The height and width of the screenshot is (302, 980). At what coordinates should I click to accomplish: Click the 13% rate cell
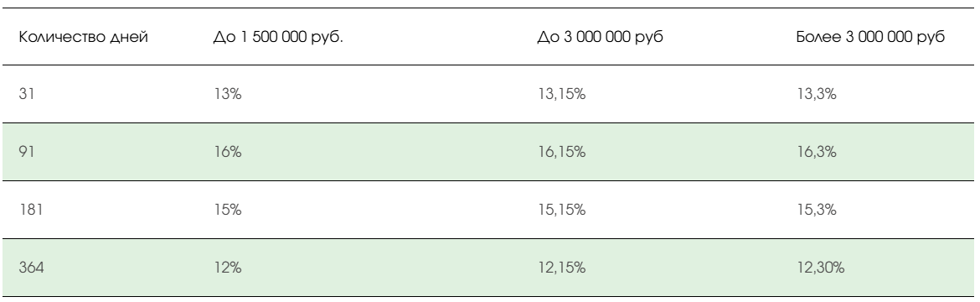pos(227,95)
